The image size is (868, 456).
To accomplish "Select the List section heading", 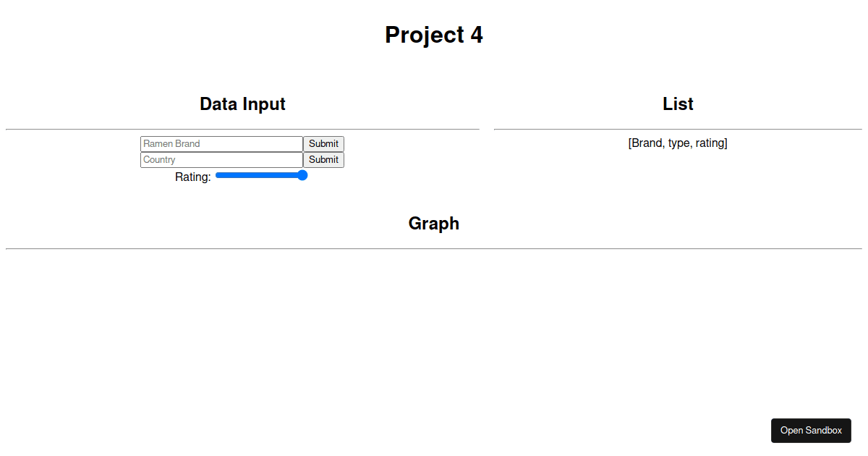I will tap(678, 104).
